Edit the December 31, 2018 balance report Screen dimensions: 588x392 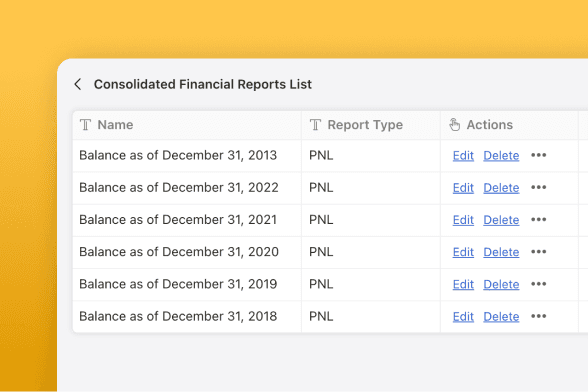click(x=463, y=317)
